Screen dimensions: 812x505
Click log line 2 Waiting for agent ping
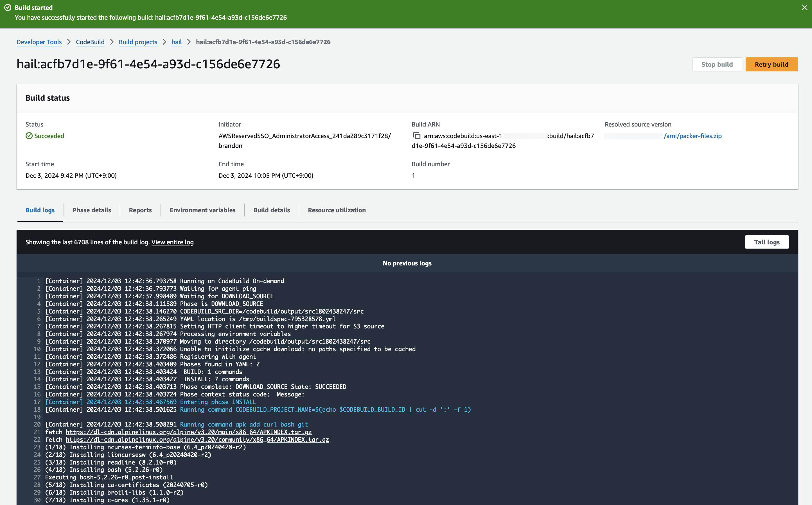tap(151, 288)
